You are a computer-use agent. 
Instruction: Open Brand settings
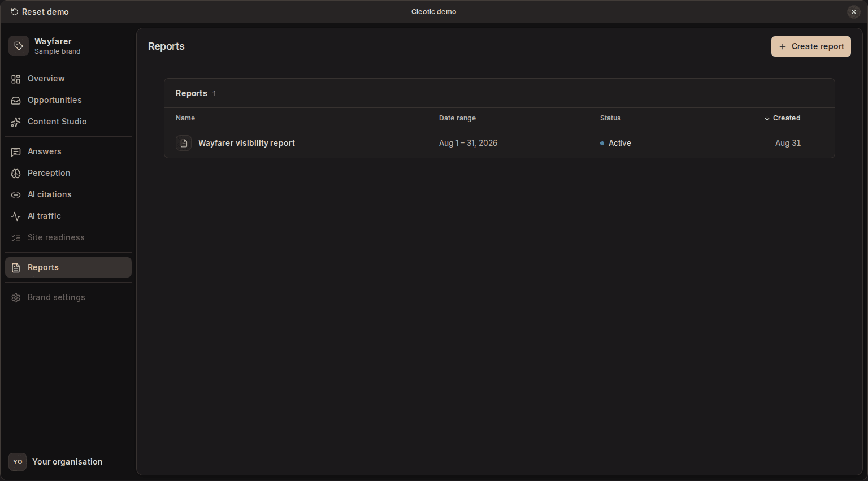[68, 298]
